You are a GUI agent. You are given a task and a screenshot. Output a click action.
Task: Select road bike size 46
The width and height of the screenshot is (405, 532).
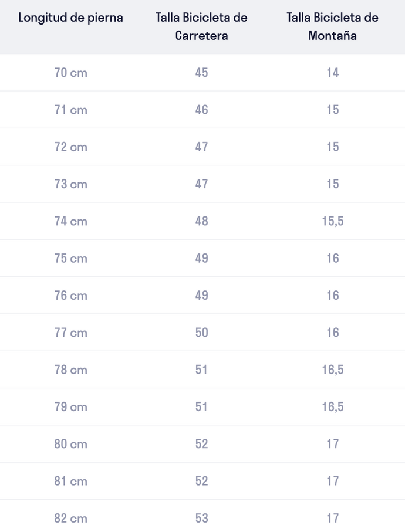201,110
